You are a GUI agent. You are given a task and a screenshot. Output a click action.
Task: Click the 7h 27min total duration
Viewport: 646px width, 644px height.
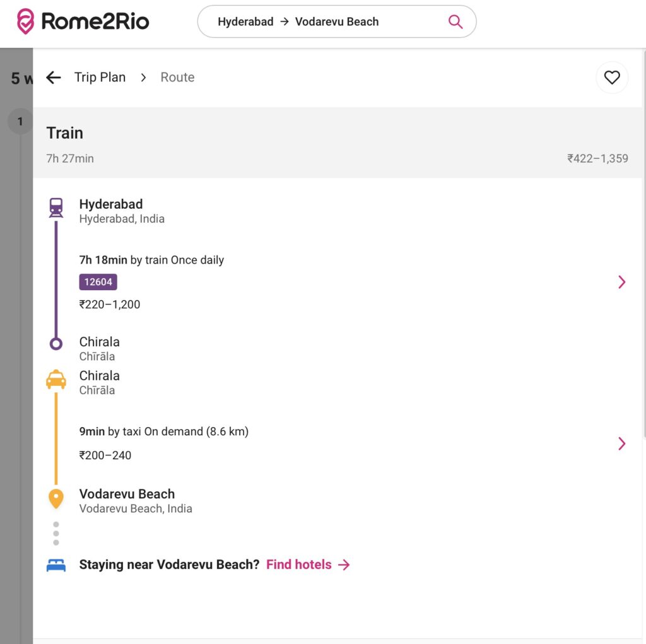pyautogui.click(x=70, y=158)
